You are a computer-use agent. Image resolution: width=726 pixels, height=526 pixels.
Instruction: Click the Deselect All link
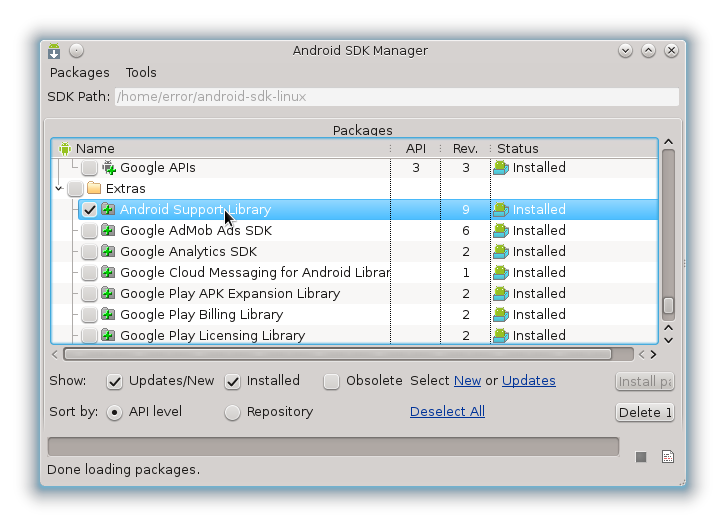(447, 411)
